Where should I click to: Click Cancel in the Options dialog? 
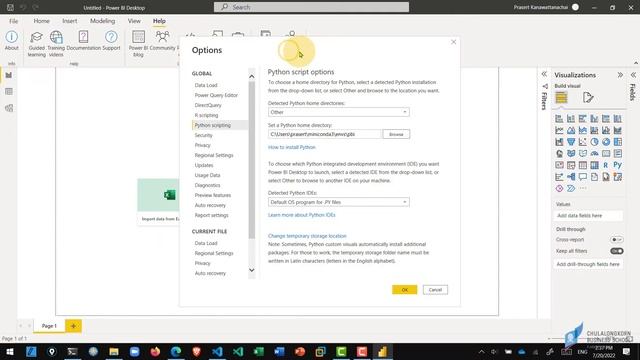click(435, 290)
